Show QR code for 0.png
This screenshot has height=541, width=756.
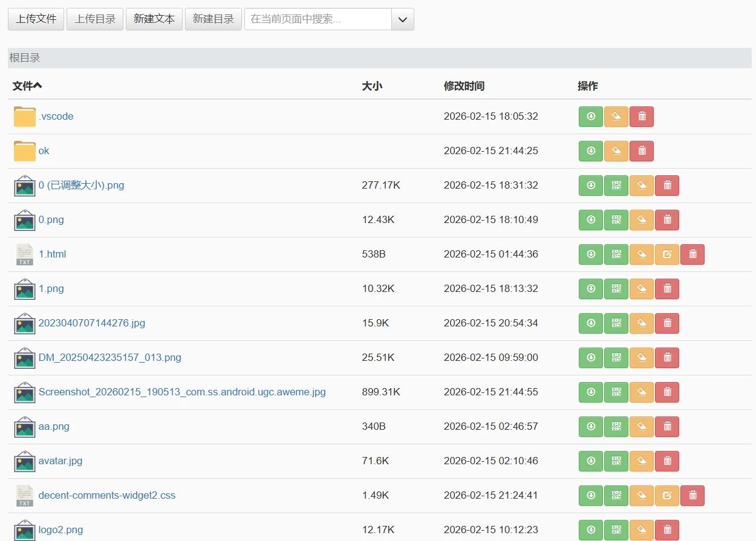(x=616, y=220)
